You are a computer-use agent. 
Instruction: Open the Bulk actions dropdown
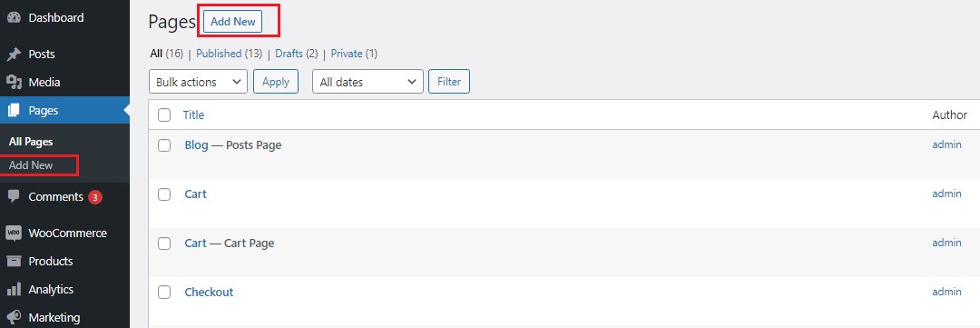point(198,82)
